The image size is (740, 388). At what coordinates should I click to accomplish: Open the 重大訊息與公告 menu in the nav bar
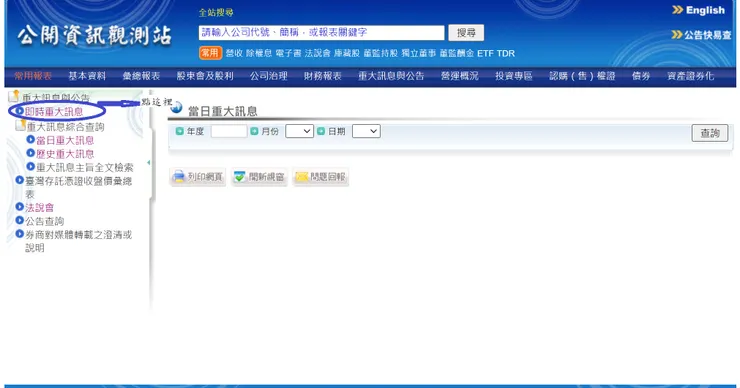[391, 76]
